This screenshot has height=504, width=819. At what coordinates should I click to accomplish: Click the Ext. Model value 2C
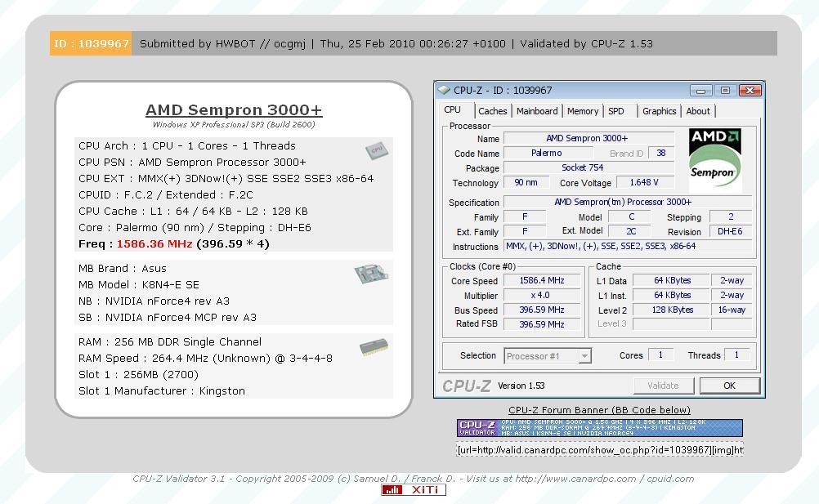tap(630, 231)
